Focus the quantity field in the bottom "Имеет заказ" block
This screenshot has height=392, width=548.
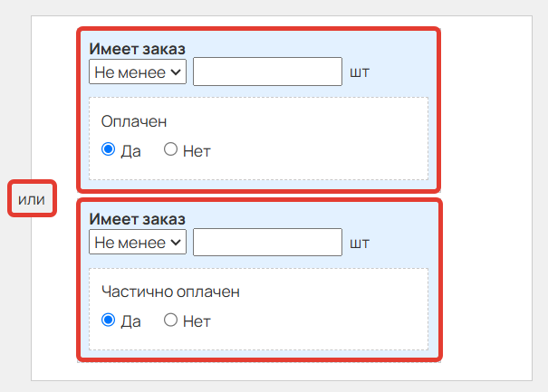pos(268,242)
